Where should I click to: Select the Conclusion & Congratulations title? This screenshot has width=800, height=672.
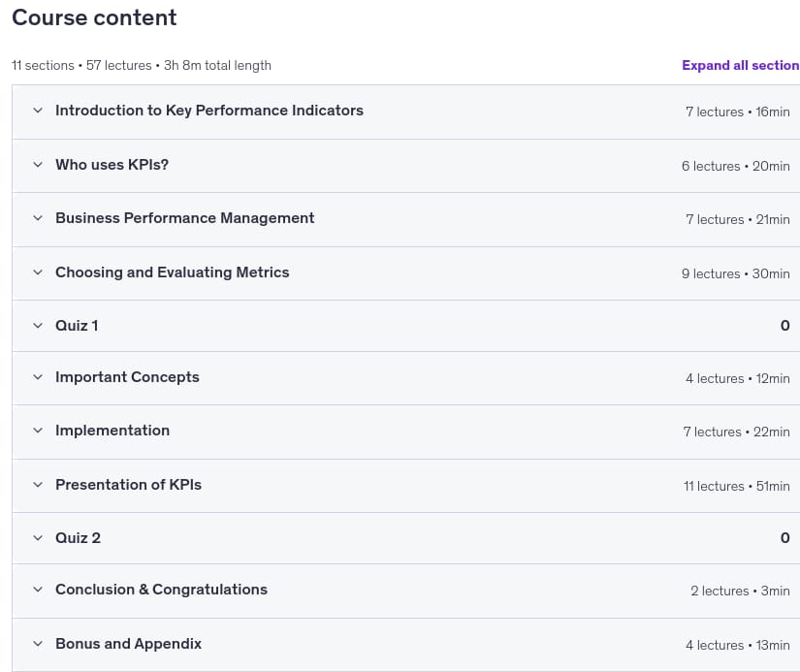point(161,590)
